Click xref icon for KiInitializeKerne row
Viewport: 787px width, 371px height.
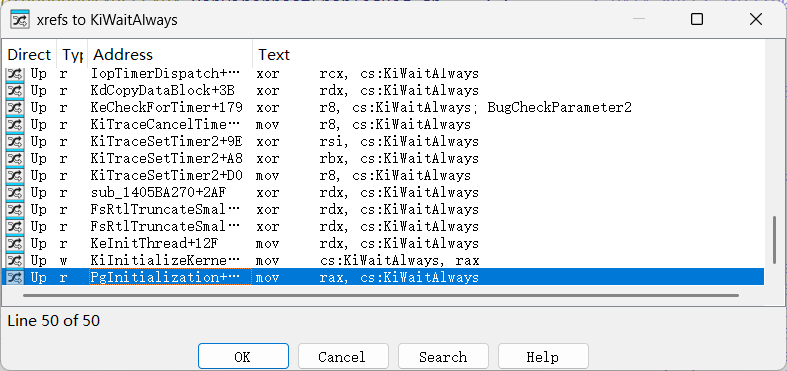pyautogui.click(x=15, y=261)
